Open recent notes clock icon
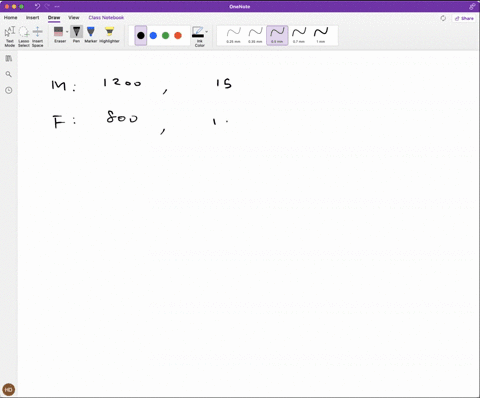Image resolution: width=480 pixels, height=398 pixels. pos(9,90)
